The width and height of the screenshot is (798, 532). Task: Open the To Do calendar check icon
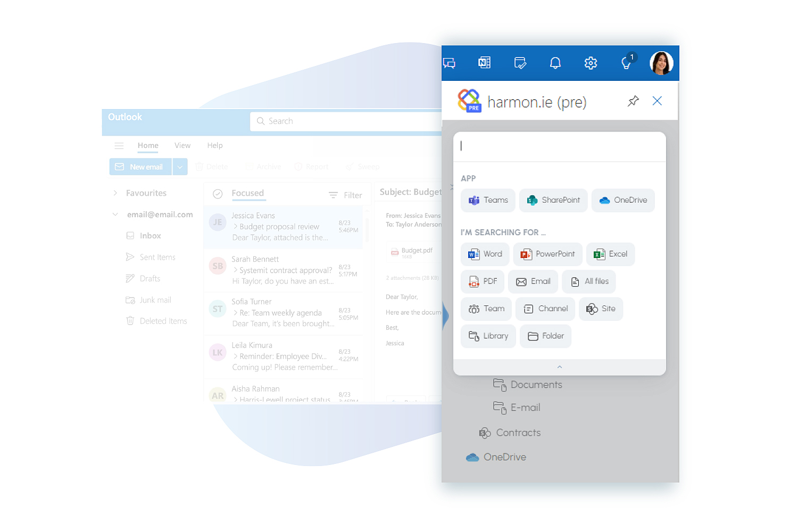pyautogui.click(x=520, y=63)
